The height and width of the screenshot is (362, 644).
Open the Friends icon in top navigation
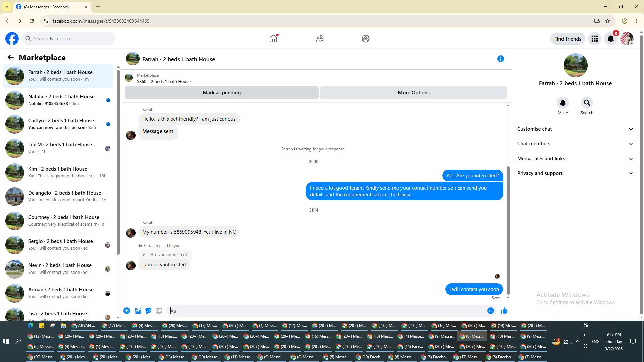coord(320,39)
